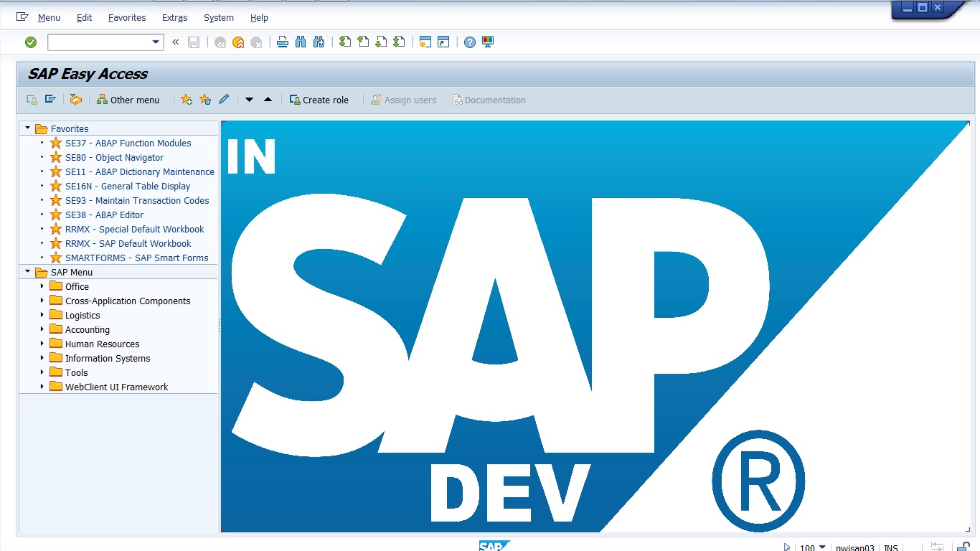Move favorite down with black down arrow

pyautogui.click(x=249, y=100)
